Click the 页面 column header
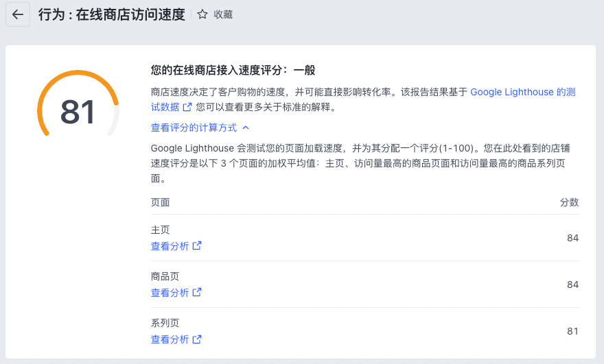This screenshot has width=604, height=364. click(x=160, y=202)
